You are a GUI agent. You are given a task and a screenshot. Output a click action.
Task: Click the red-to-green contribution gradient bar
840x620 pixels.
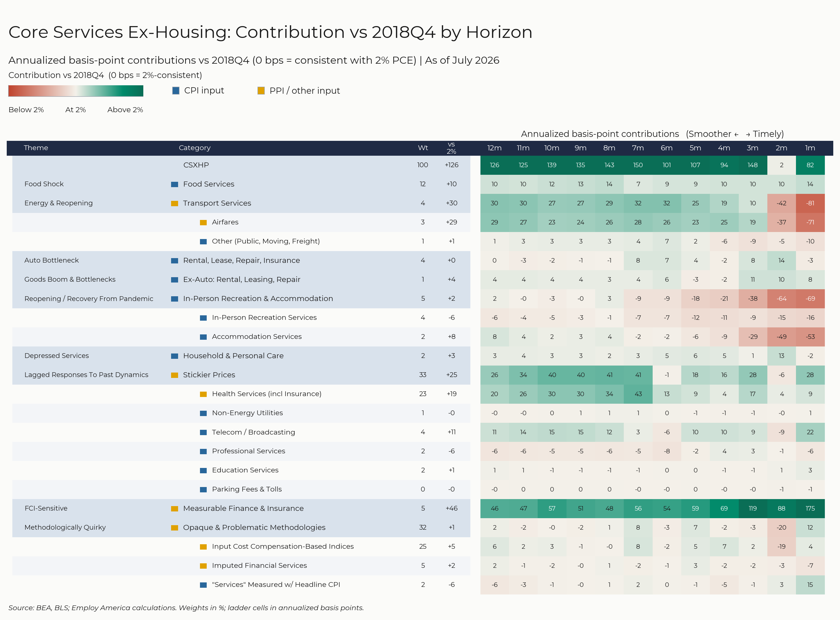[76, 91]
